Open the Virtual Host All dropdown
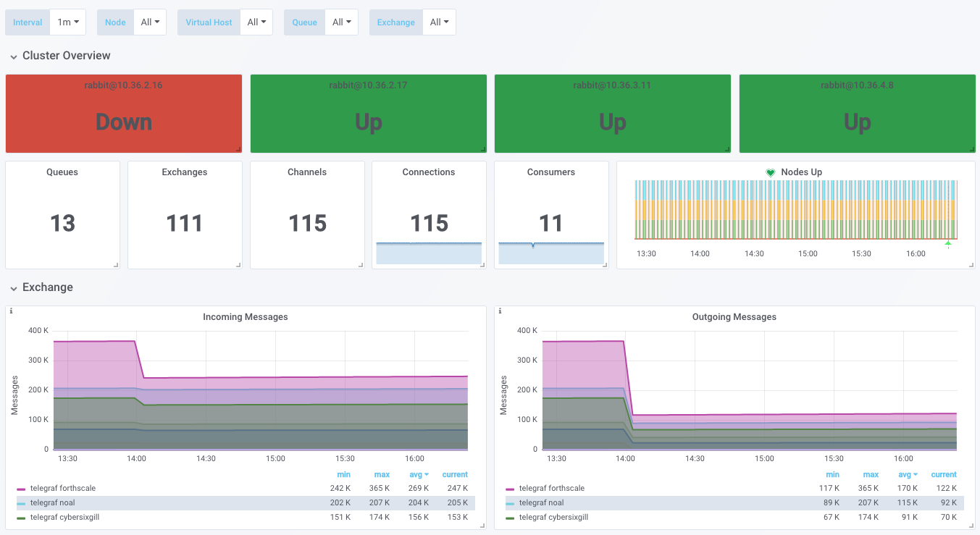This screenshot has width=980, height=535. pos(256,22)
